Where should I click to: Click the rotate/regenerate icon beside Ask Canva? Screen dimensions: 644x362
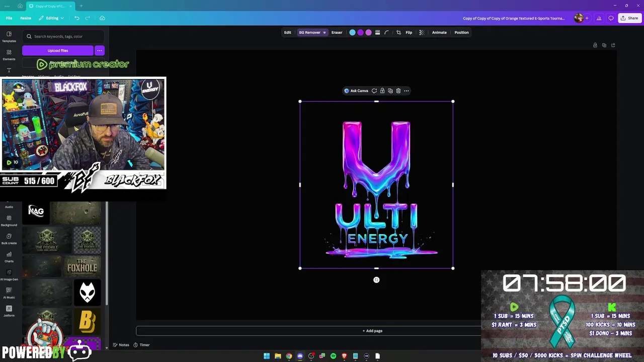[x=374, y=91]
